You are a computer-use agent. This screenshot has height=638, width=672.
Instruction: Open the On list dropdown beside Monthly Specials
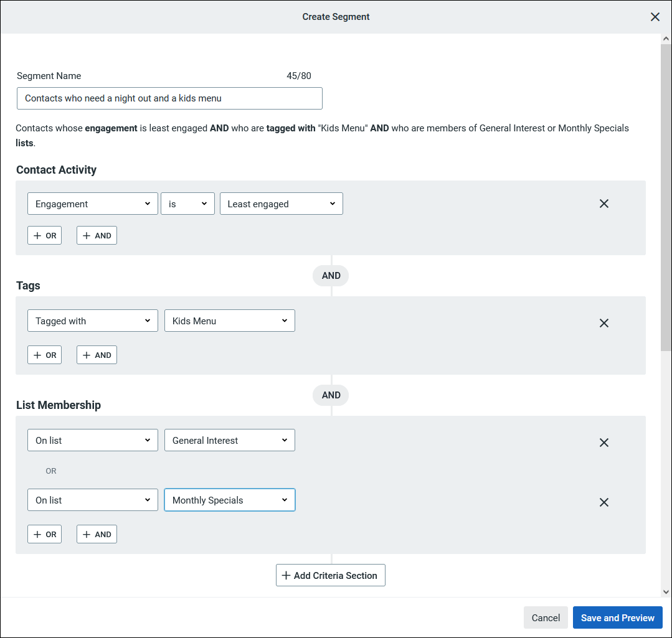93,500
